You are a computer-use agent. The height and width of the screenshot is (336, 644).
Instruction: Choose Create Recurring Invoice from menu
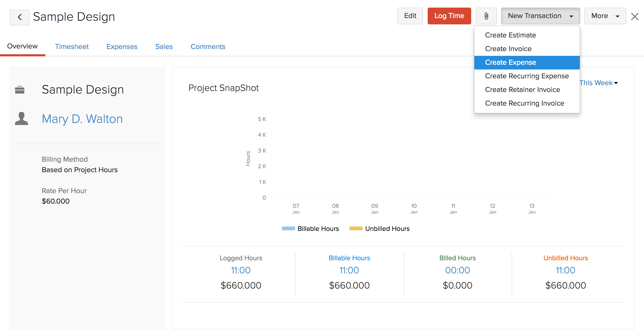pyautogui.click(x=524, y=103)
